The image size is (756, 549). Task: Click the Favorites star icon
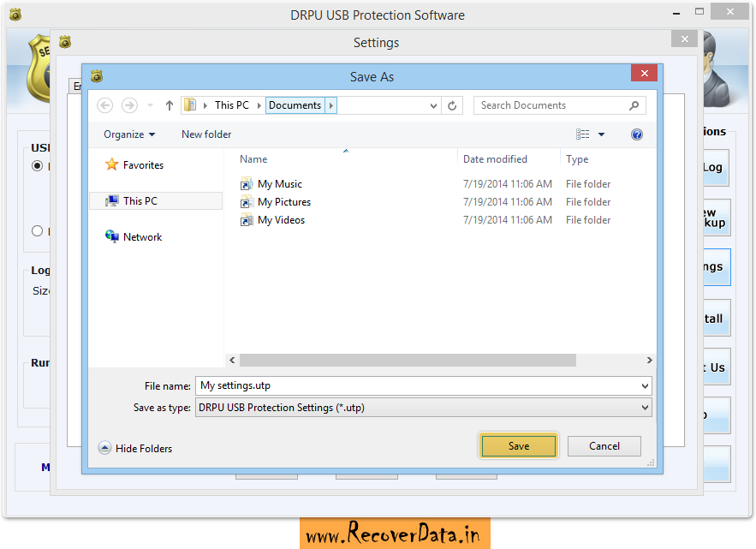click(x=112, y=164)
